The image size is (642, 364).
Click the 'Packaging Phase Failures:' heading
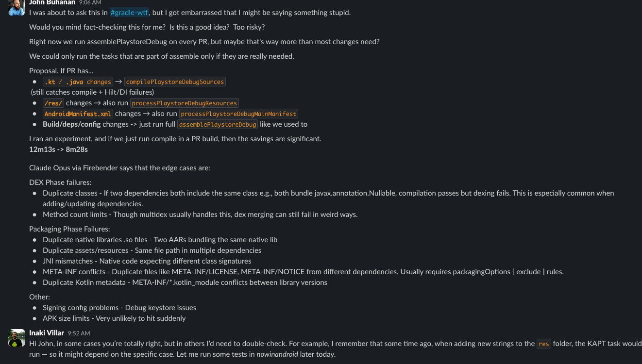(69, 229)
